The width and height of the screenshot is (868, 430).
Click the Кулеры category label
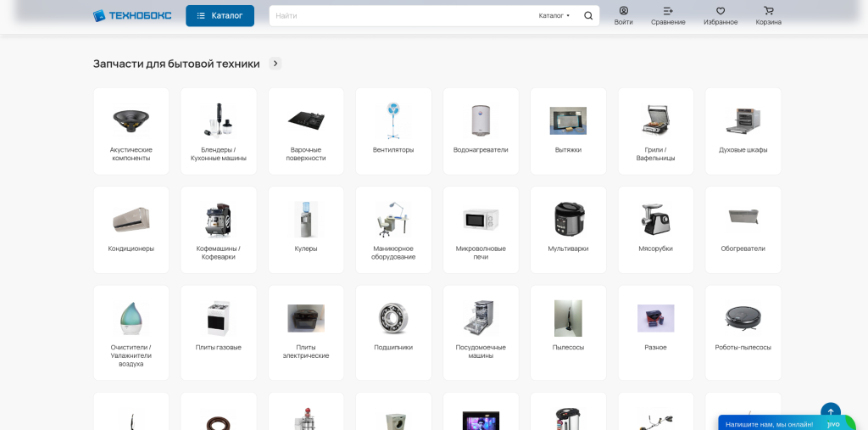306,249
